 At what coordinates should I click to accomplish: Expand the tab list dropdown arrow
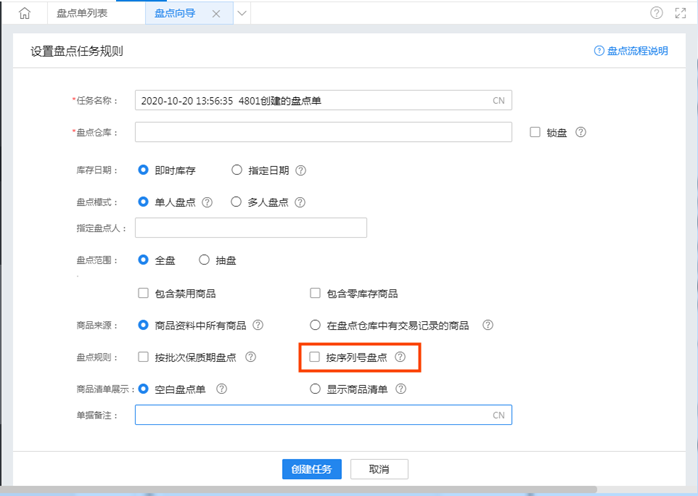241,14
